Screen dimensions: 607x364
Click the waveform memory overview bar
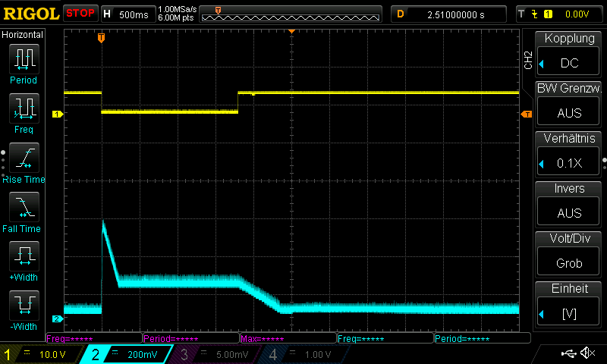[291, 14]
